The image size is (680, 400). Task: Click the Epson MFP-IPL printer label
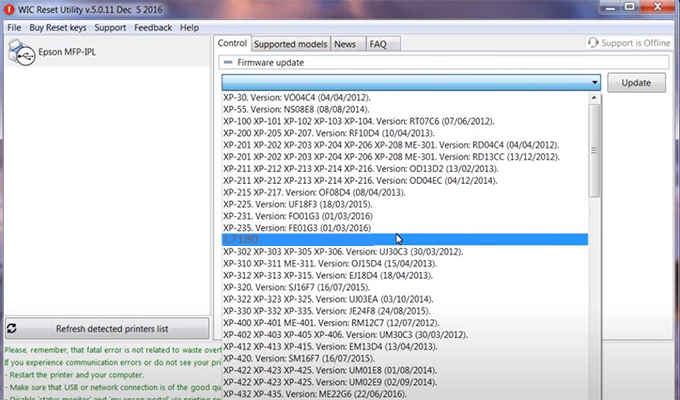point(67,52)
